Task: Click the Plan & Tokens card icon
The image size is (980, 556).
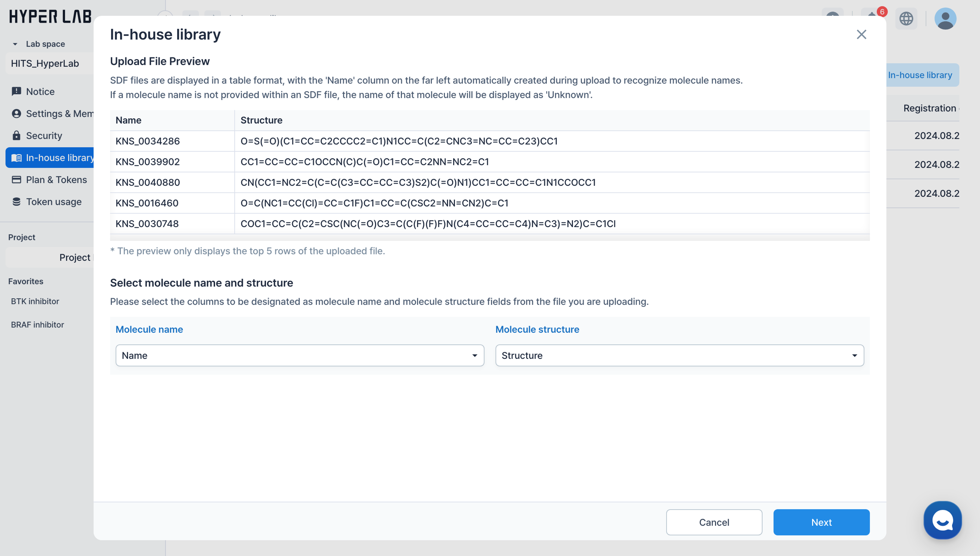Action: click(17, 179)
